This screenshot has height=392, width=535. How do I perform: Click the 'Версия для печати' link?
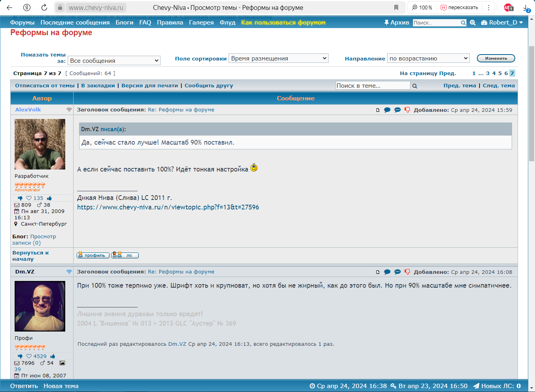click(x=149, y=86)
